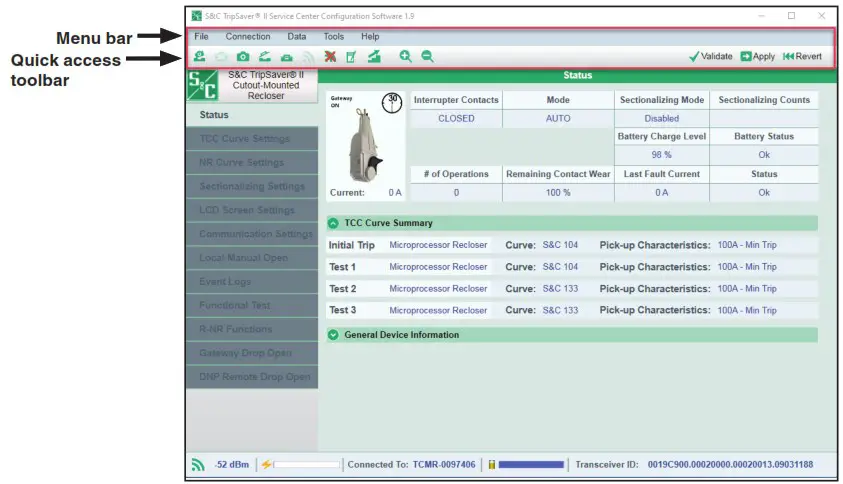Open the Data menu
The width and height of the screenshot is (843, 484).
[297, 37]
